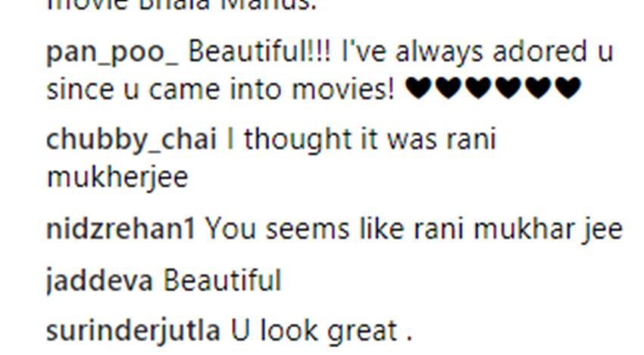
Task: Click the first black heart emoji
Action: coord(418,88)
